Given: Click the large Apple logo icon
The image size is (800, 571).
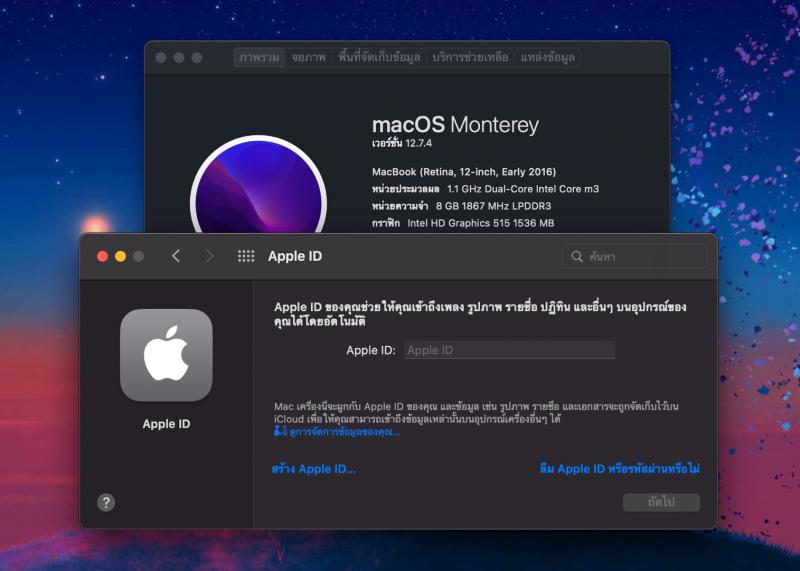Looking at the screenshot, I should tap(166, 355).
